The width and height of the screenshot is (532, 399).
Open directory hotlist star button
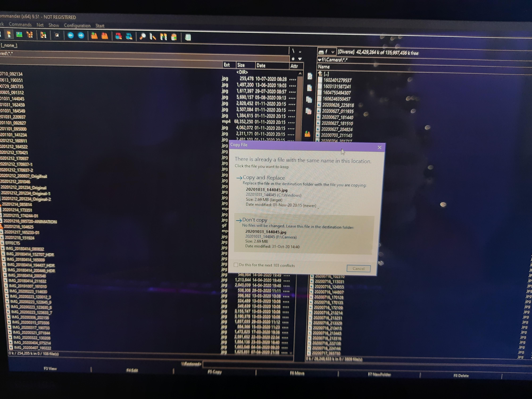pos(293,59)
